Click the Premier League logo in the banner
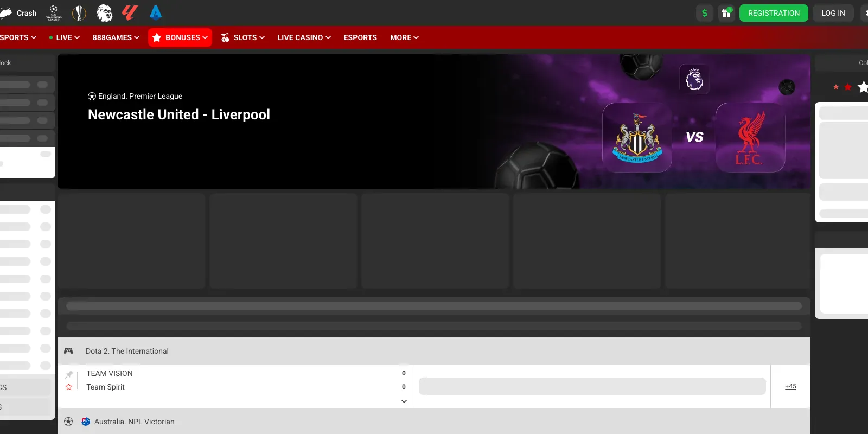This screenshot has height=434, width=868. pyautogui.click(x=694, y=79)
